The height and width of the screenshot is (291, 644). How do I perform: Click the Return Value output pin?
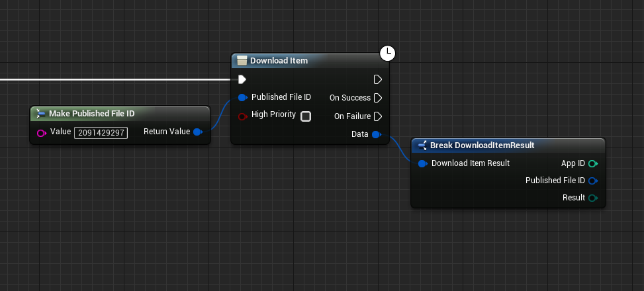[x=197, y=132]
